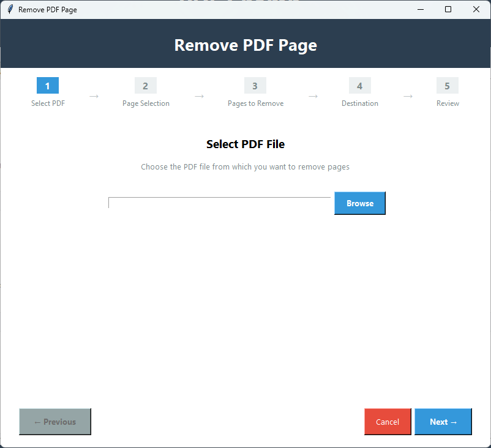Jump to the 'Page Selection' step label
This screenshot has height=448, width=491.
[x=145, y=103]
